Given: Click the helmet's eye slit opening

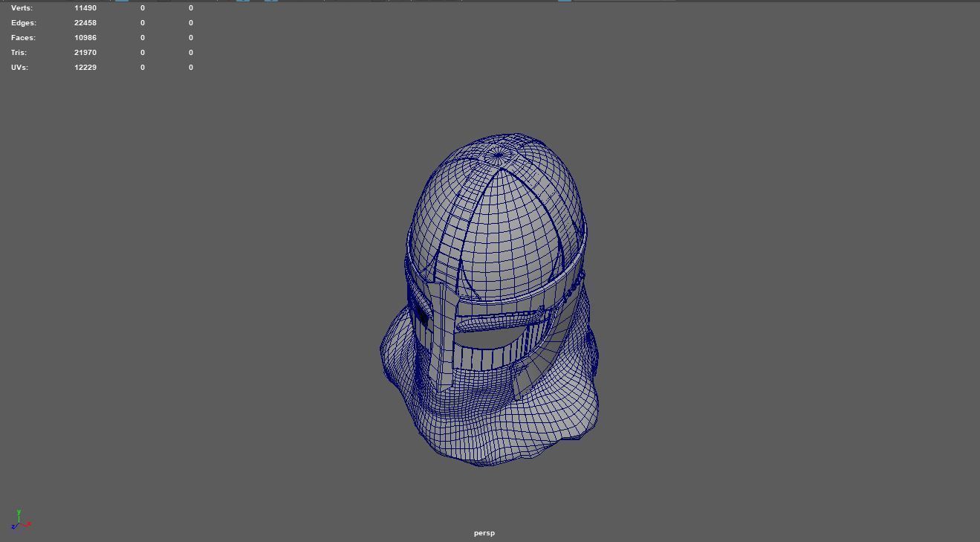Looking at the screenshot, I should pos(490,338).
